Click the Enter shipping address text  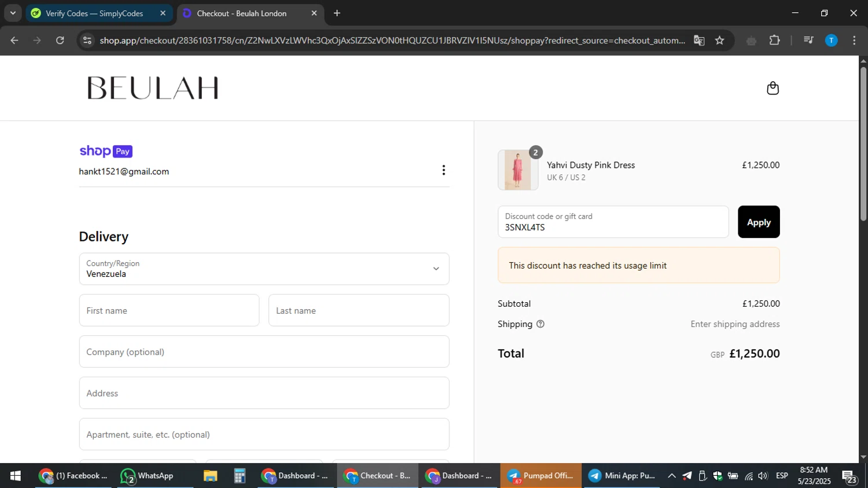735,324
